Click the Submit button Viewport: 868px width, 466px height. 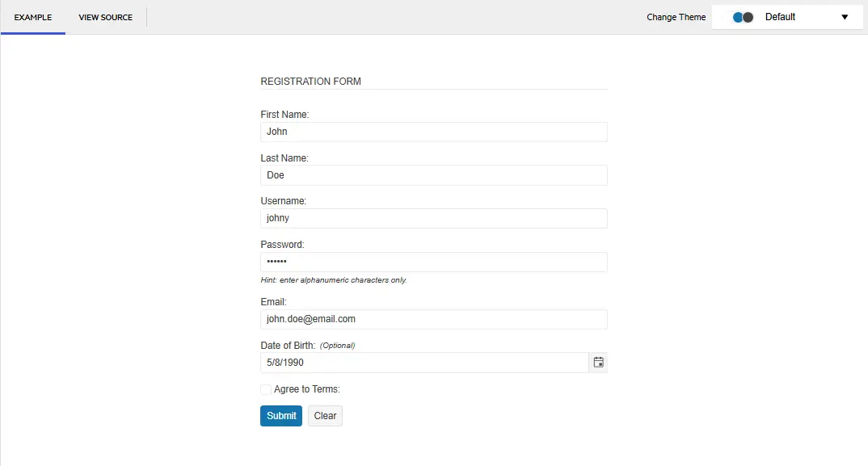coord(280,415)
